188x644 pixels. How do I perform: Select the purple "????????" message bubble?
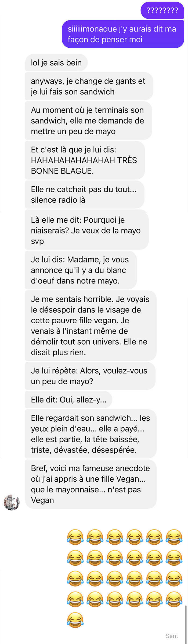[162, 10]
